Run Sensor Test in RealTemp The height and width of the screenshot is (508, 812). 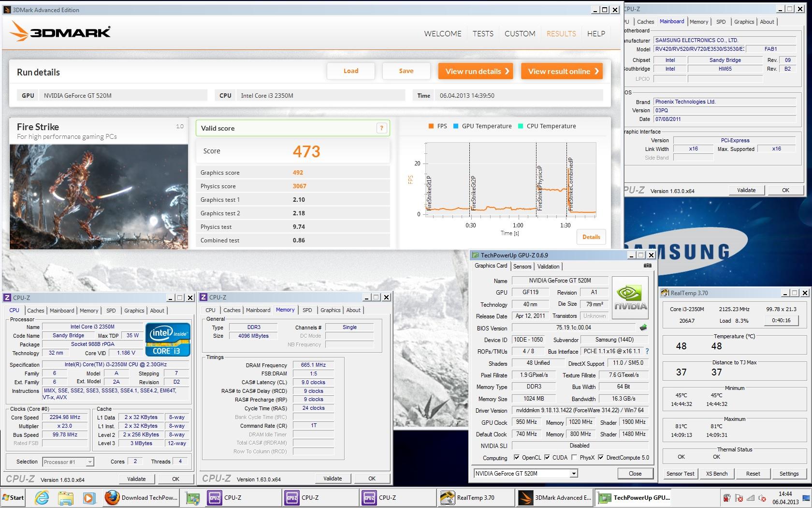point(681,474)
